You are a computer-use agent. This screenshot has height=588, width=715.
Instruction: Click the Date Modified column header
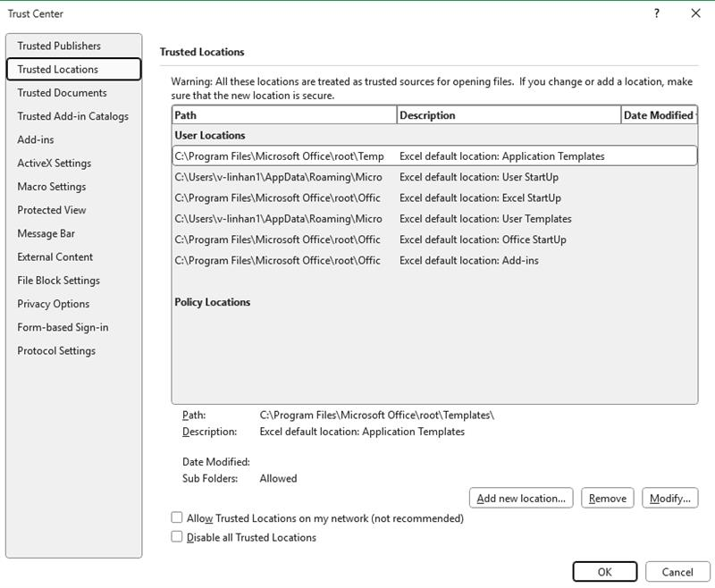659,115
